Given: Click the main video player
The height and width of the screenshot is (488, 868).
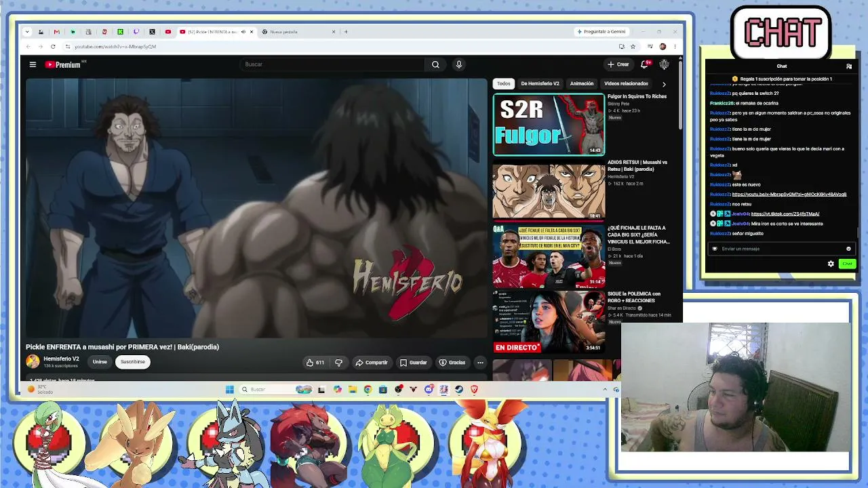Looking at the screenshot, I should [x=256, y=208].
